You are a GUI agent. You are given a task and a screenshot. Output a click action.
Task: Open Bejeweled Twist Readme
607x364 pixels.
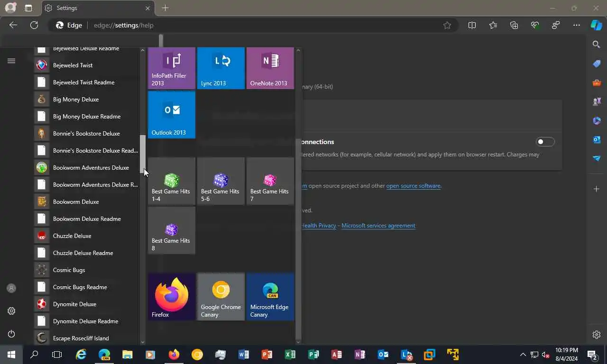pos(86,82)
